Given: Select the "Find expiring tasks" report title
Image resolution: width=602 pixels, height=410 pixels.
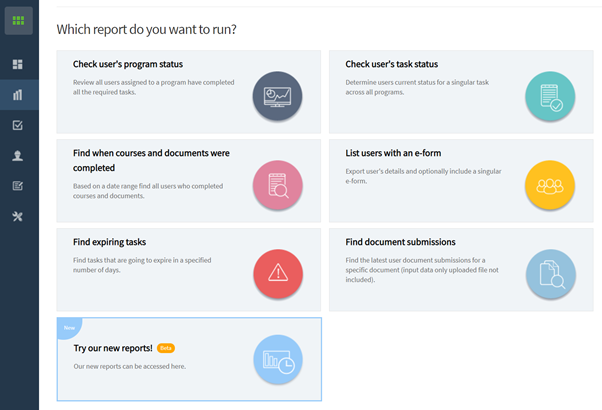Looking at the screenshot, I should coord(109,242).
